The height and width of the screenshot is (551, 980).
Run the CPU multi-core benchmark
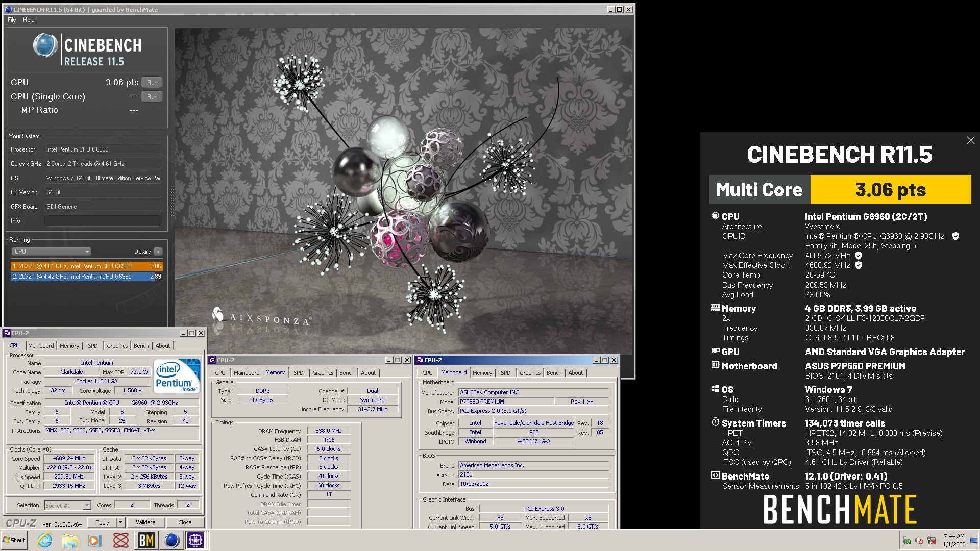pyautogui.click(x=152, y=83)
